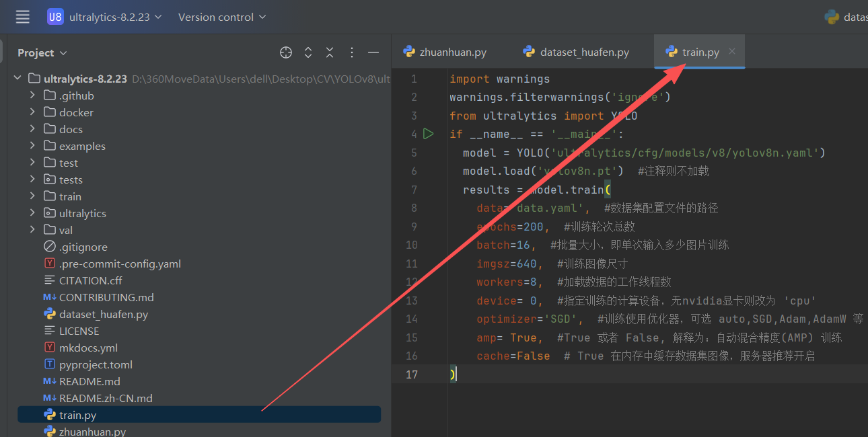Click the Python icon beside train.py in tree

(50, 415)
